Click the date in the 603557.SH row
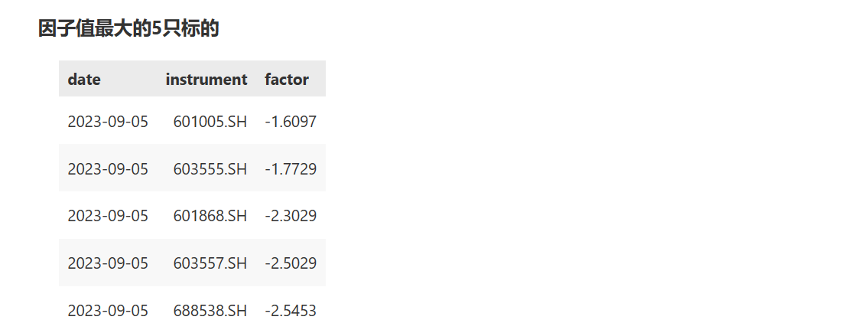The width and height of the screenshot is (868, 333). (x=108, y=263)
